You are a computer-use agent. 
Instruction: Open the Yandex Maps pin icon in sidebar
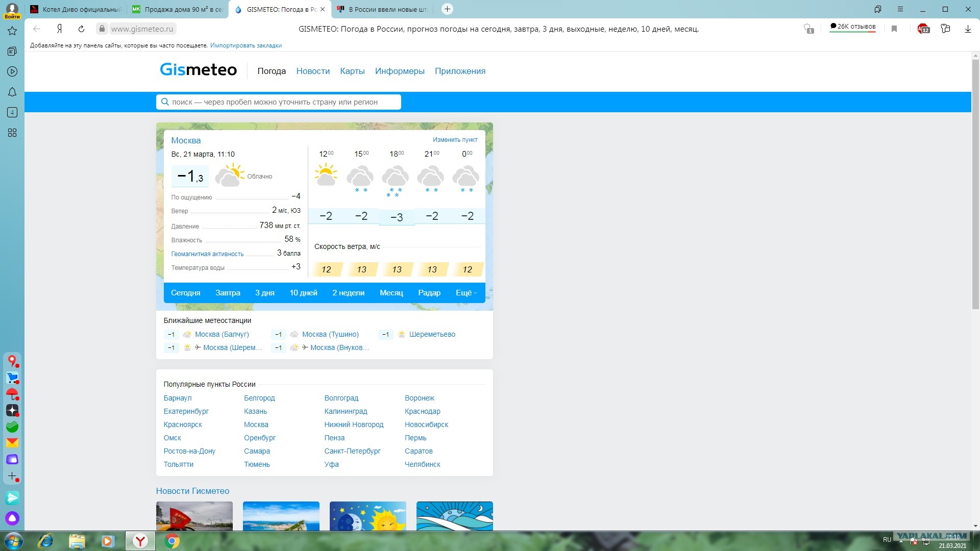coord(12,361)
